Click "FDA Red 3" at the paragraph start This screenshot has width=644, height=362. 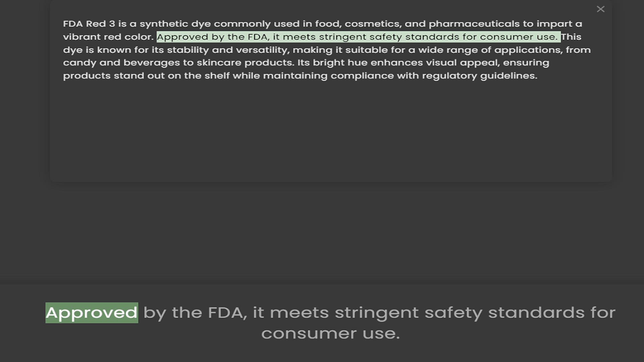[x=89, y=24]
